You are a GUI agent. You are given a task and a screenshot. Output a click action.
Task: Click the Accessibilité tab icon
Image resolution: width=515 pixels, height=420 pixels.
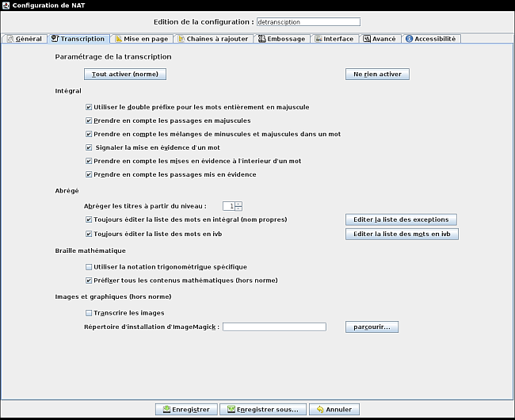(x=409, y=38)
